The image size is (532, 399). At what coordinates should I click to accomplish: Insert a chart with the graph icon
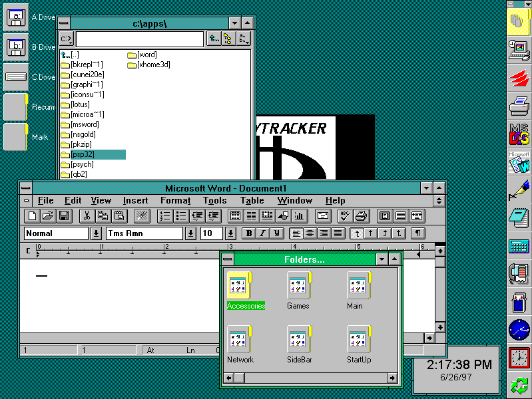click(300, 215)
